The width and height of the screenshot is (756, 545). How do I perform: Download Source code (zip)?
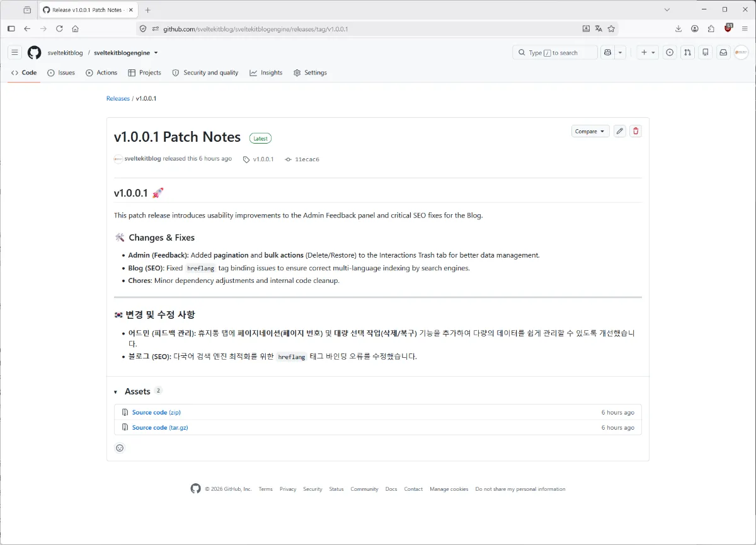156,412
